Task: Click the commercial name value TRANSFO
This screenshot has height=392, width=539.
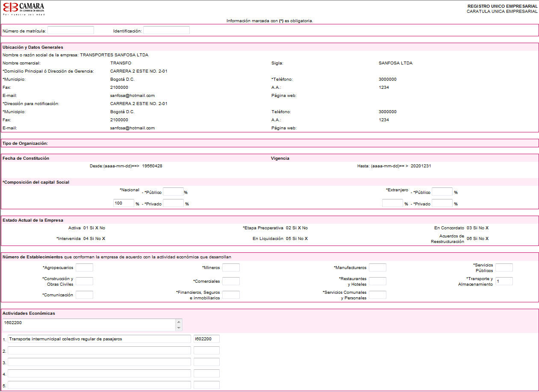Action: click(121, 63)
